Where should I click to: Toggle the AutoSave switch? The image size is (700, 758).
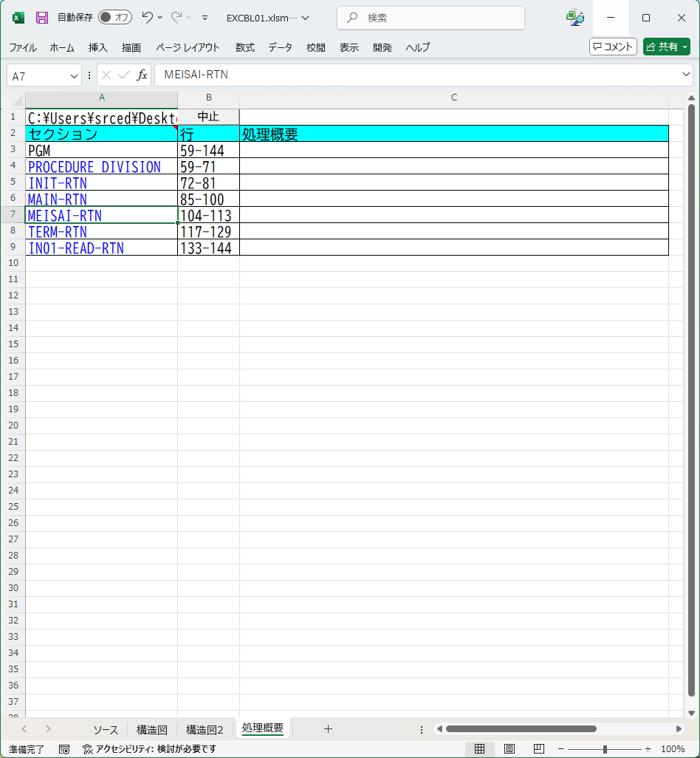[x=115, y=18]
